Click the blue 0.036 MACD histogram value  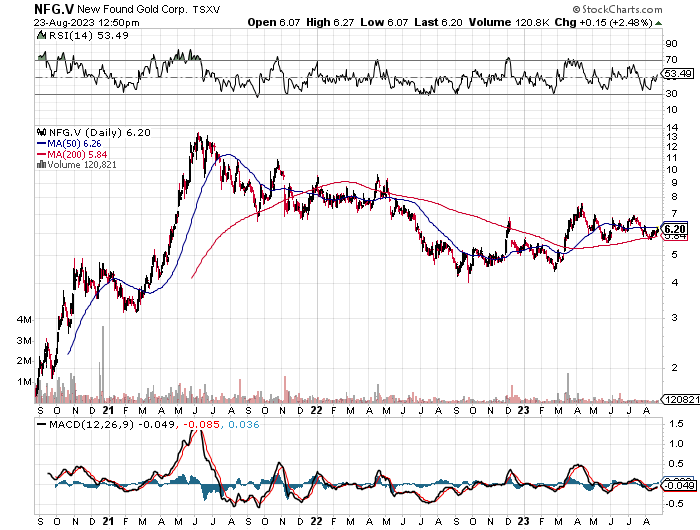(x=244, y=425)
